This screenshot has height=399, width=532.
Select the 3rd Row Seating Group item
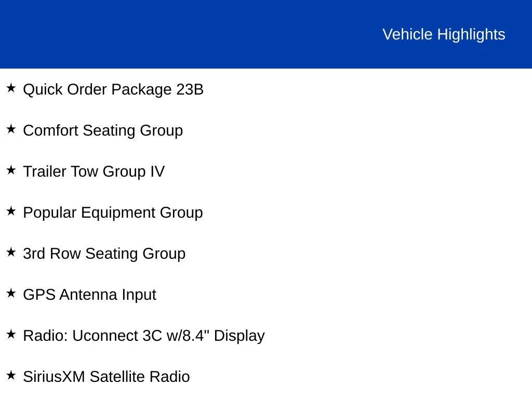click(104, 254)
